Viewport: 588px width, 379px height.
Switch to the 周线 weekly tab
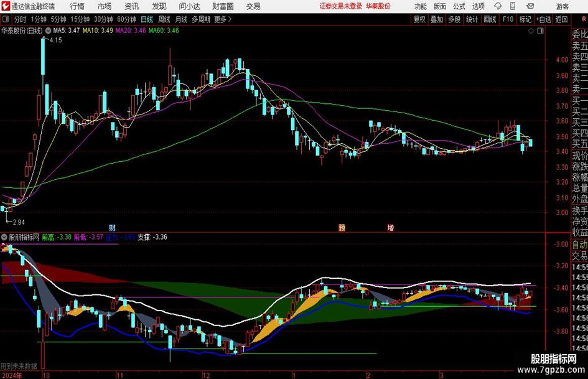(x=164, y=19)
